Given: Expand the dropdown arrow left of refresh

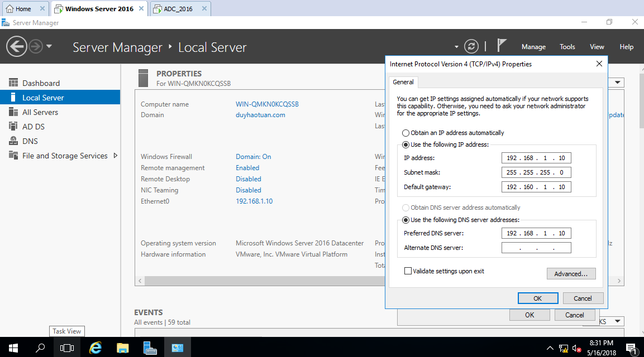Looking at the screenshot, I should 456,47.
